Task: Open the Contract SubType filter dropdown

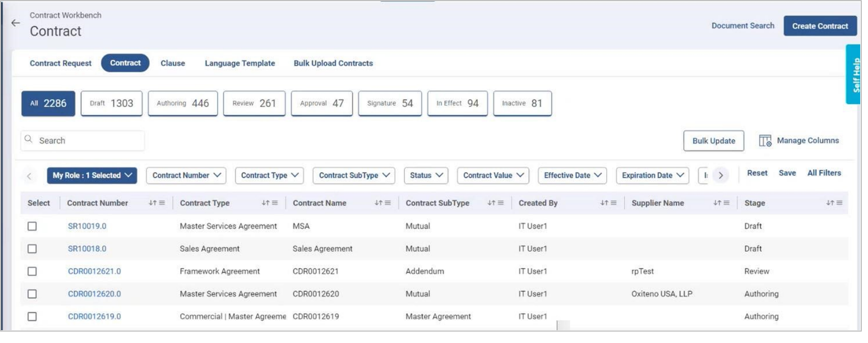Action: click(x=354, y=175)
